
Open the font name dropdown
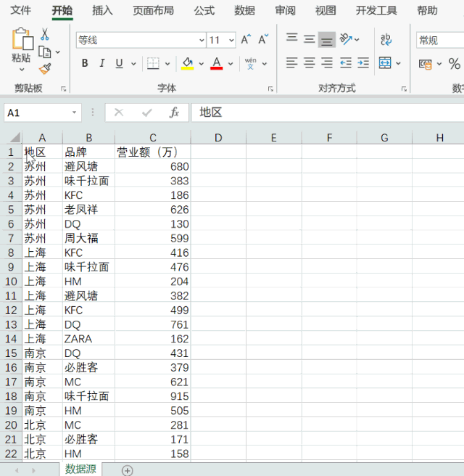pos(202,40)
